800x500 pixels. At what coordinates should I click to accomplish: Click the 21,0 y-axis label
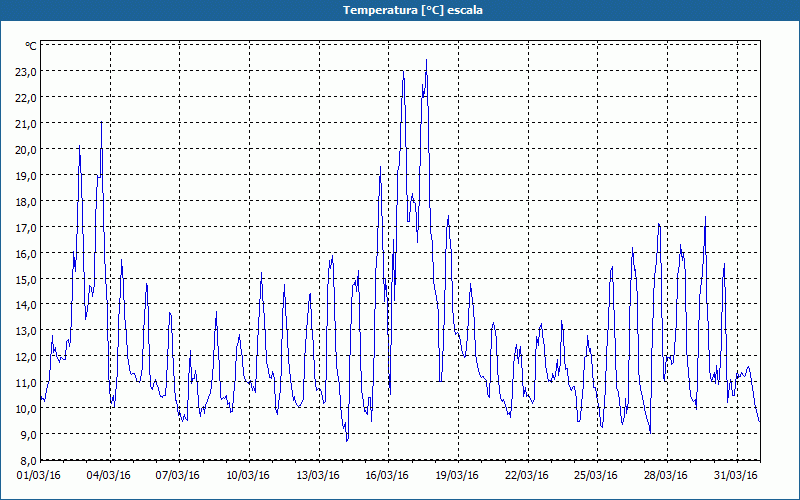[27, 124]
